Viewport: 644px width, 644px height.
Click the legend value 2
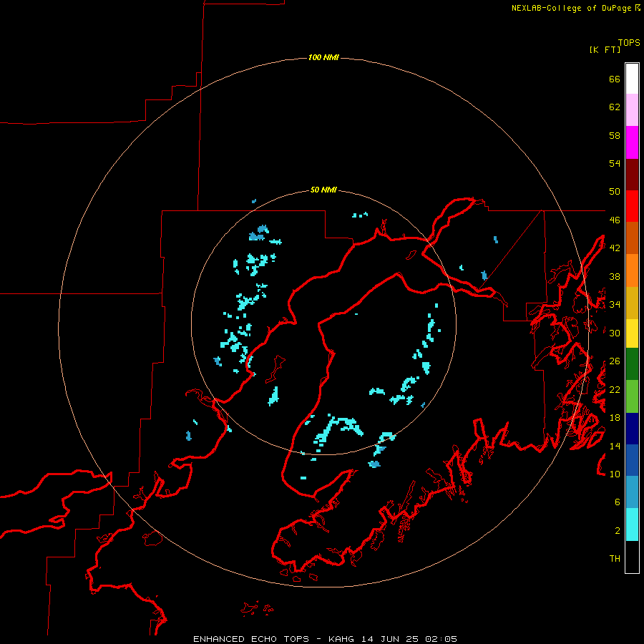coord(618,531)
